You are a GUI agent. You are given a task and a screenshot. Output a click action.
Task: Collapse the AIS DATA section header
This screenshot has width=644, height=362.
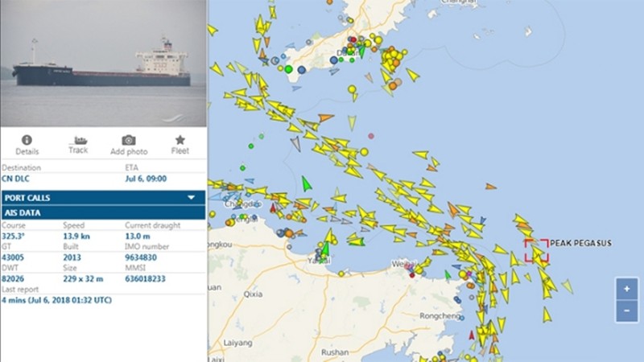pyautogui.click(x=104, y=212)
